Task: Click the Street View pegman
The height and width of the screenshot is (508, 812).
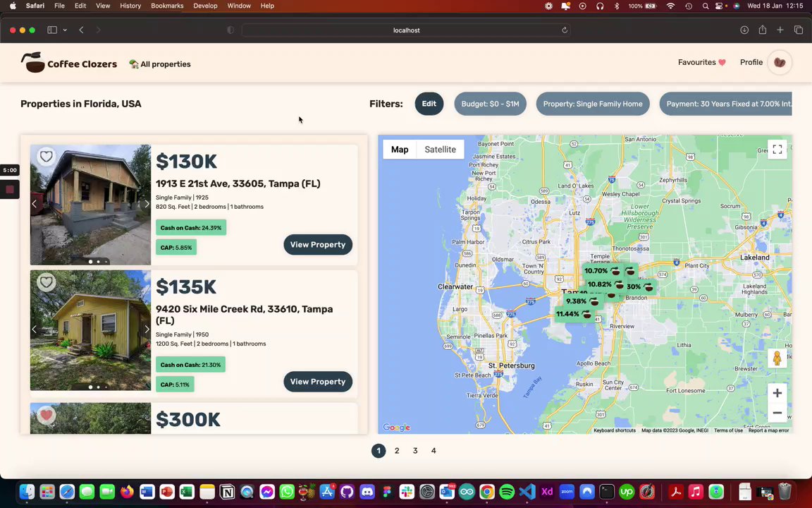Action: click(x=777, y=358)
